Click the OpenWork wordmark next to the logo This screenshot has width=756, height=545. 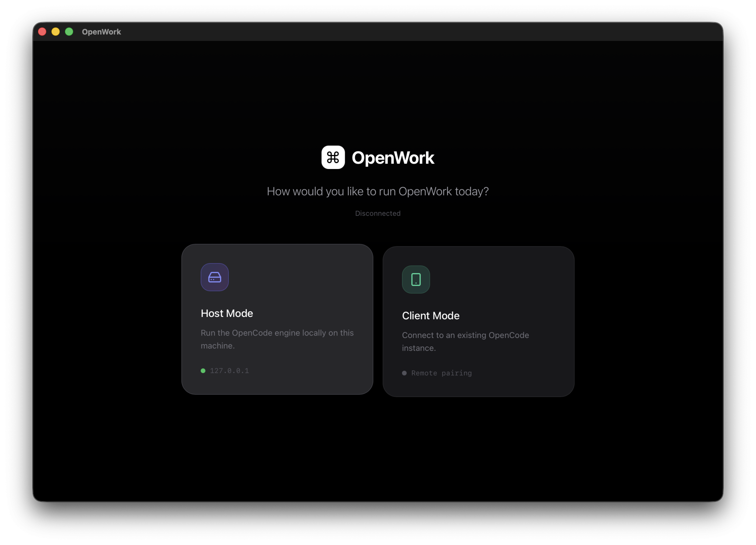coord(394,158)
